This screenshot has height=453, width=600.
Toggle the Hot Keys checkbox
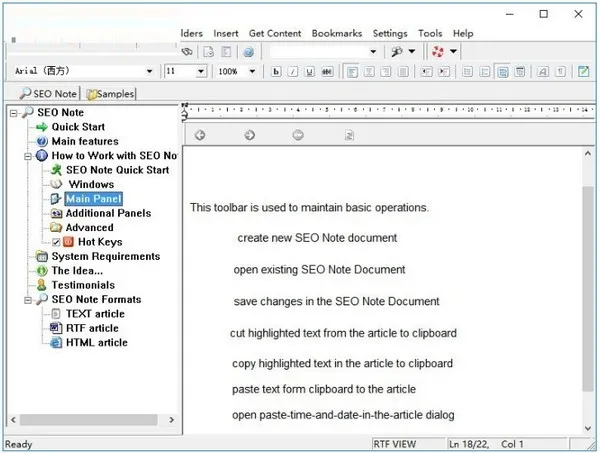tap(56, 242)
